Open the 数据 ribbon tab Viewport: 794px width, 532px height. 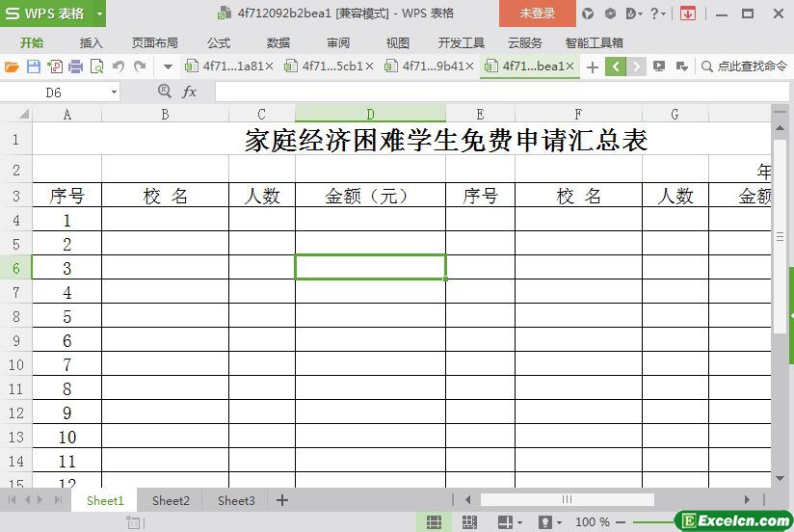pyautogui.click(x=278, y=43)
